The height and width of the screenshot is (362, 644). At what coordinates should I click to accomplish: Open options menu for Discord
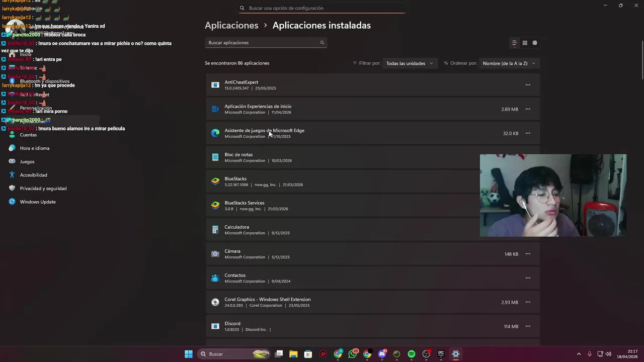click(528, 326)
